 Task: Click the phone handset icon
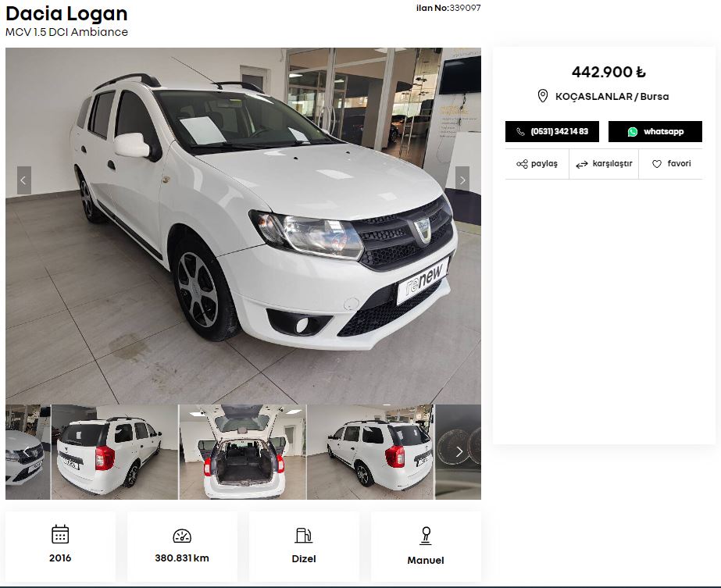click(520, 132)
